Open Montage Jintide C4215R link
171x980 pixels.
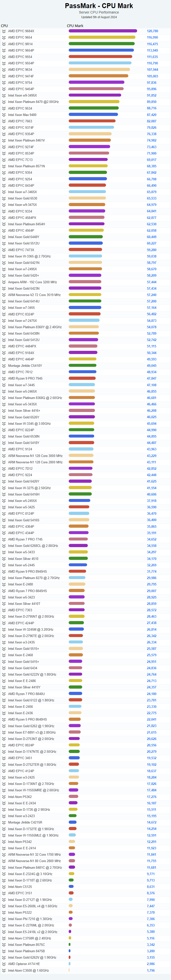[25, 822]
